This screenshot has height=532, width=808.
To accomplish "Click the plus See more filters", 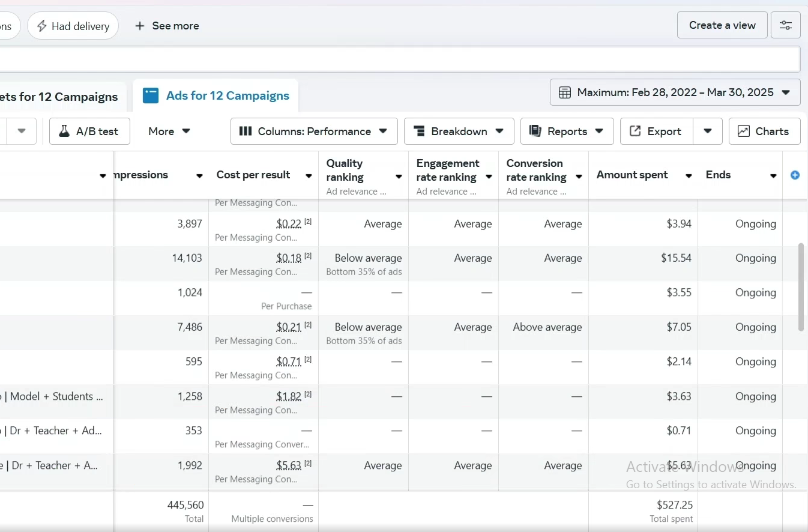I will (x=167, y=26).
